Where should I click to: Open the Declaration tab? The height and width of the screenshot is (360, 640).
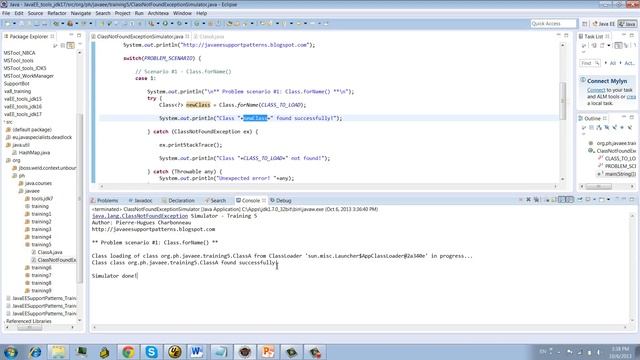[x=178, y=200]
